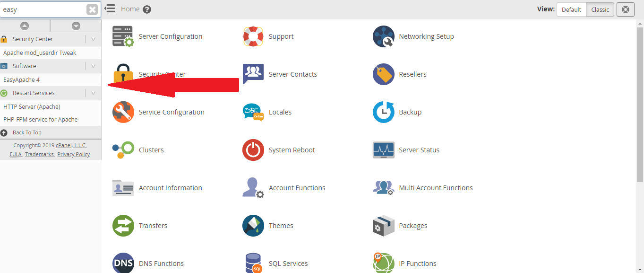
Task: Open the Server Configuration text label
Action: pos(171,36)
